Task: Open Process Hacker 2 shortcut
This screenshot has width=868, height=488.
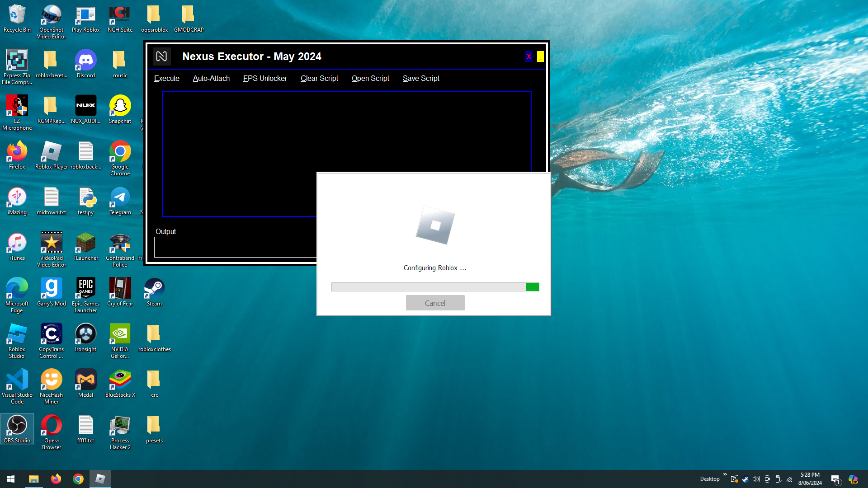Action: (120, 426)
